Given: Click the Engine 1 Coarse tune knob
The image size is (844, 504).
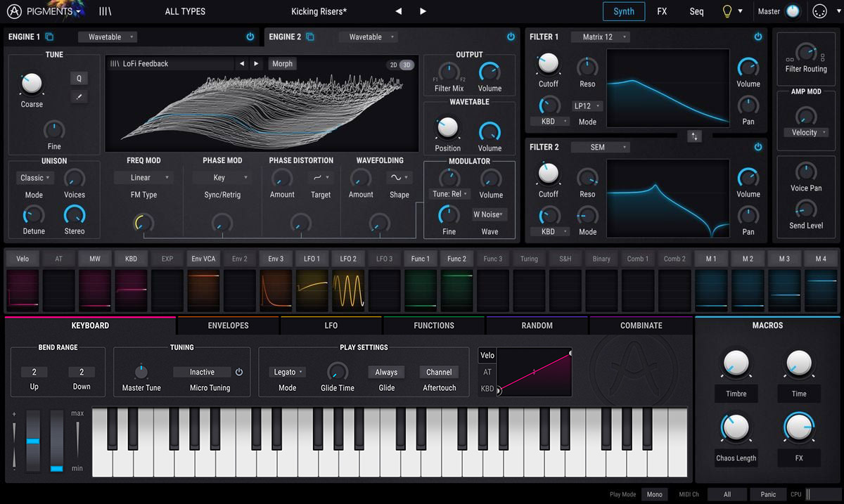Looking at the screenshot, I should click(x=32, y=84).
